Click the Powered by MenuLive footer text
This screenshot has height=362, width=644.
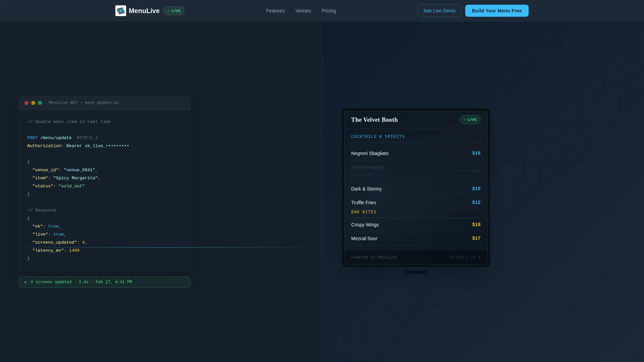(374, 257)
